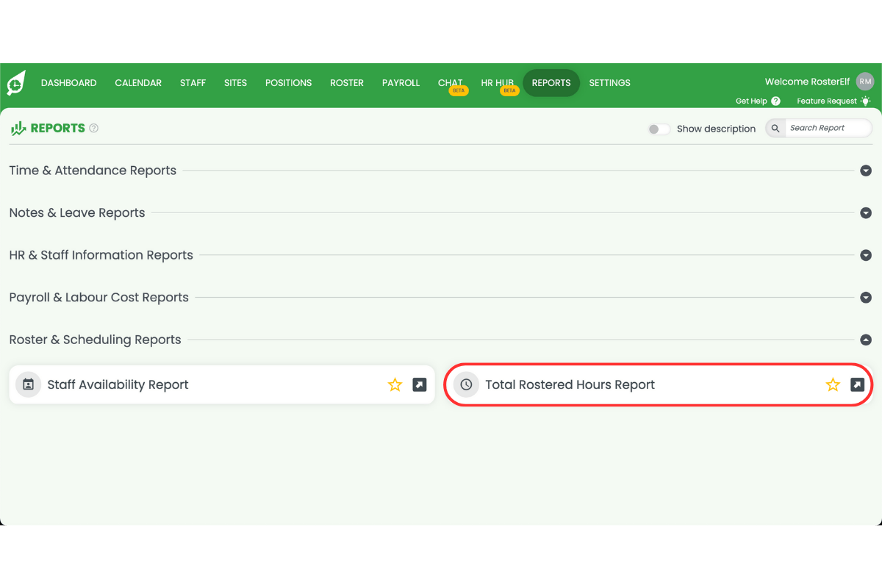Screen dimensions: 882x588
Task: Collapse Roster & Scheduling Reports section
Action: [866, 340]
